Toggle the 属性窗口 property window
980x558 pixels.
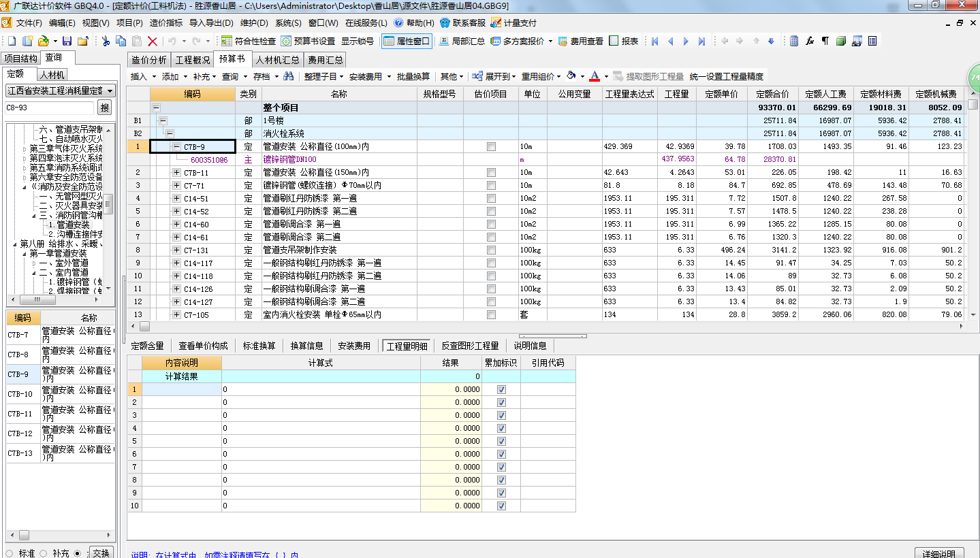click(407, 42)
